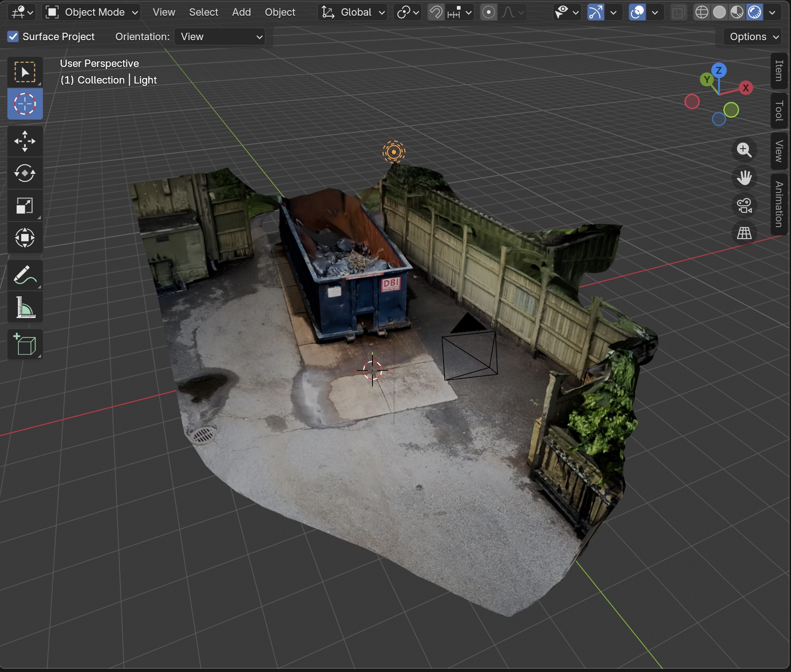Select the Light object in the viewport
Image resolution: width=791 pixels, height=672 pixels.
394,152
